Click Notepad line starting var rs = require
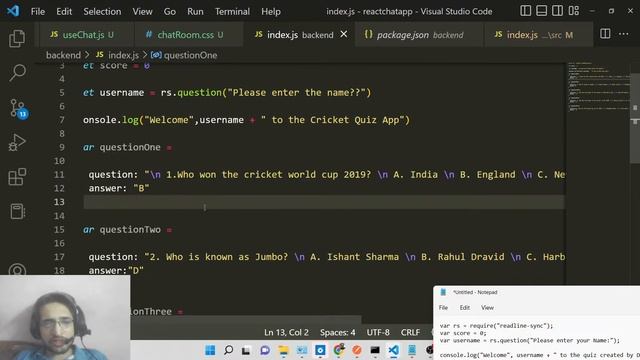Image resolution: width=640 pixels, height=360 pixels. pos(496,326)
